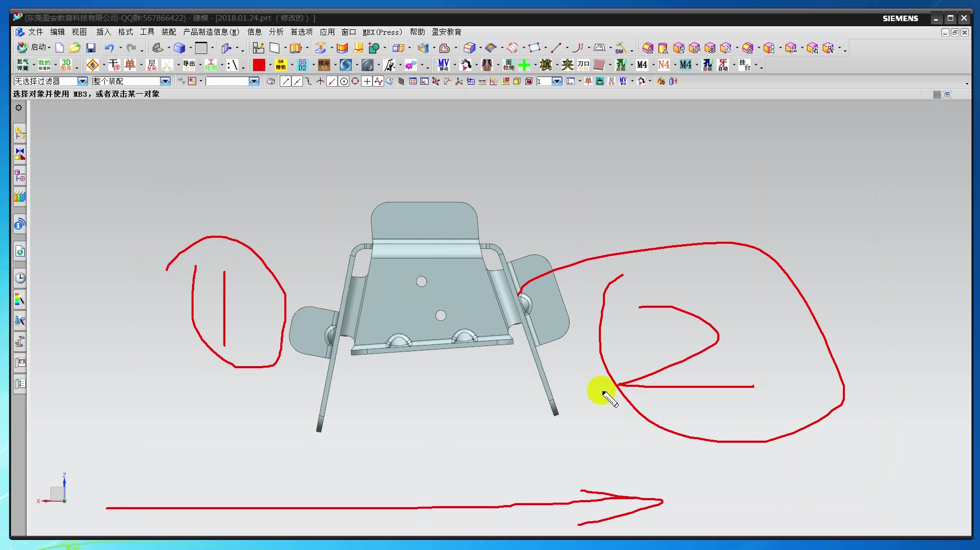Click the 工程图 drawing icon
Viewport: 980px width, 550px height.
(x=211, y=65)
